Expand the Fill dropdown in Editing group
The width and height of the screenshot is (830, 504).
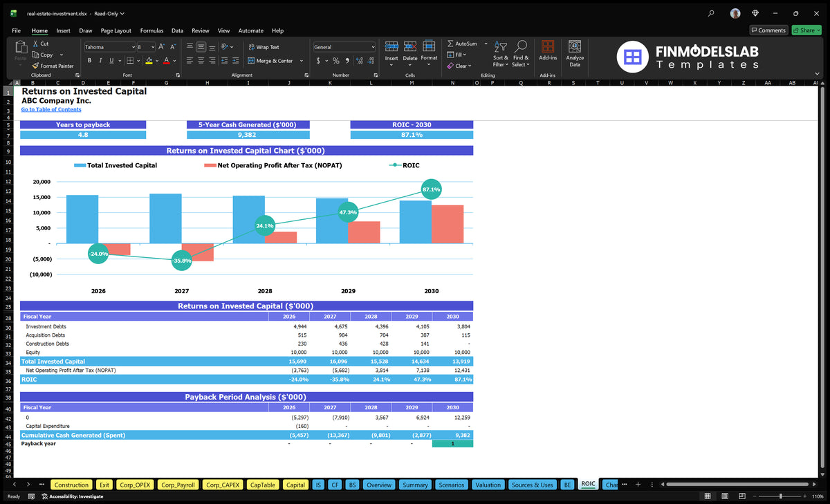465,55
